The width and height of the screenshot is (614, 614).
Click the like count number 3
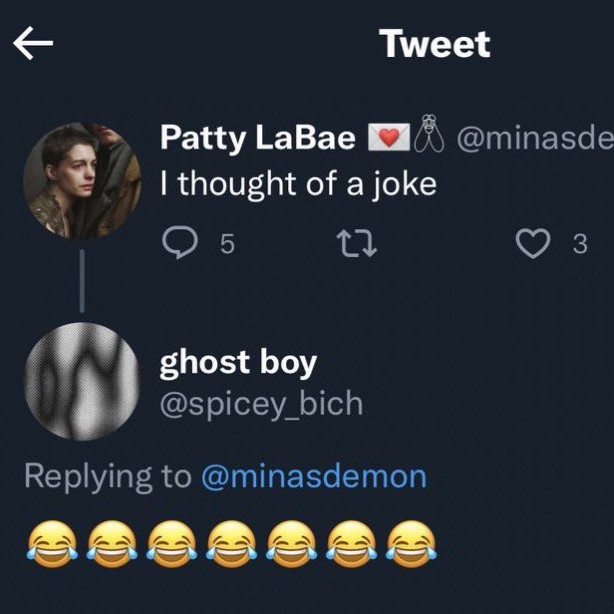[580, 245]
